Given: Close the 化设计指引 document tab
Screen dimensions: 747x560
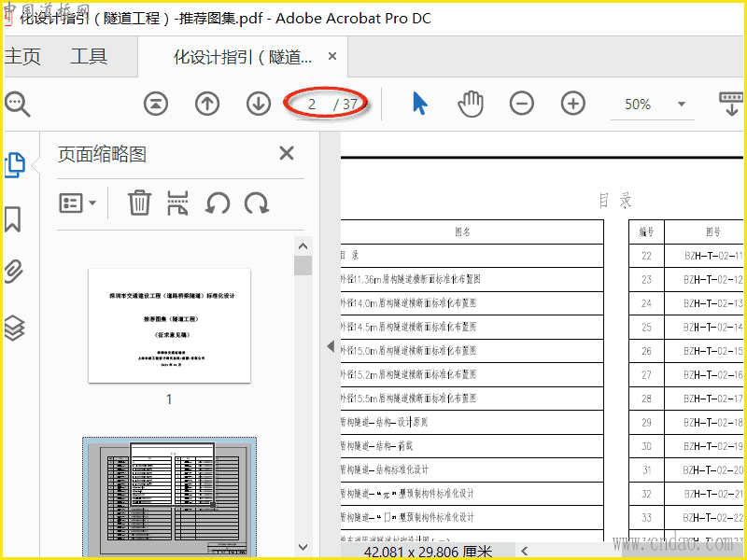Looking at the screenshot, I should 332,56.
